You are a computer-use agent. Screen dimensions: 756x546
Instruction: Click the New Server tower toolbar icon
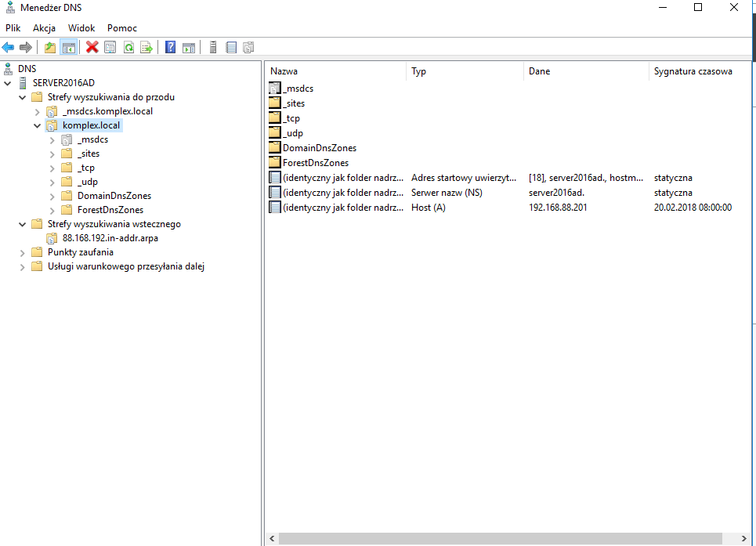tap(213, 47)
